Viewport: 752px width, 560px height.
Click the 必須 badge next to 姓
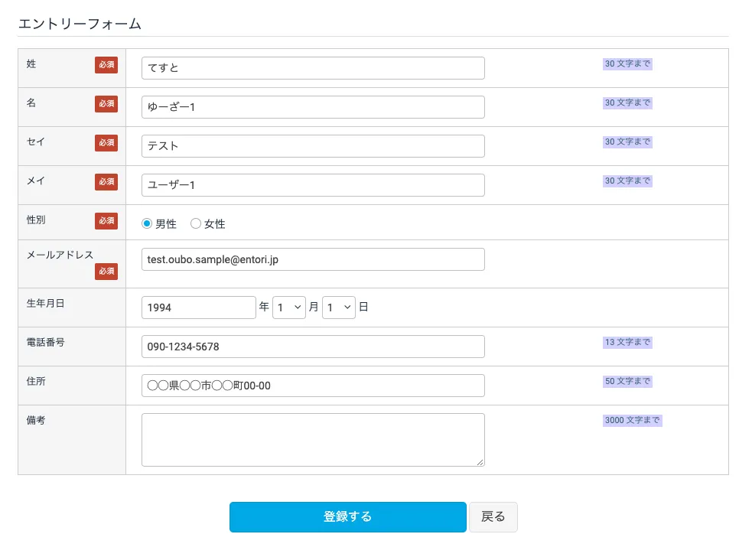pos(106,65)
